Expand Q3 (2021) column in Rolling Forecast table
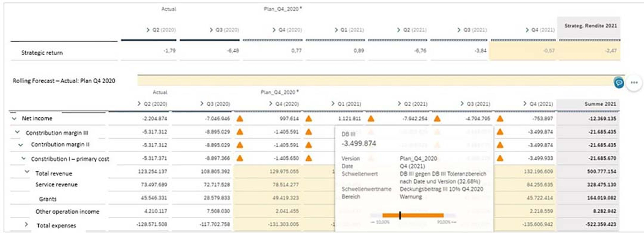The height and width of the screenshot is (233, 644). tap(462, 103)
